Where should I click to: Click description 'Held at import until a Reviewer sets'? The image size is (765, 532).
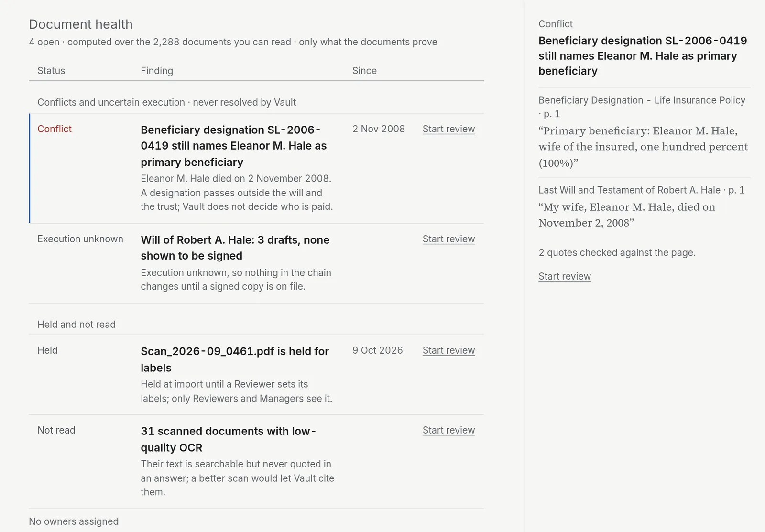tap(236, 391)
